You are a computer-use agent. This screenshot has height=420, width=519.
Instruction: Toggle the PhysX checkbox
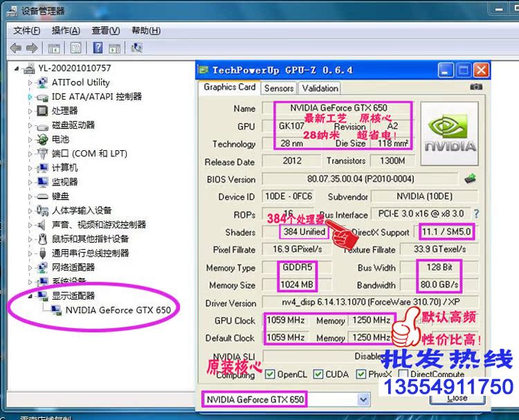[361, 374]
